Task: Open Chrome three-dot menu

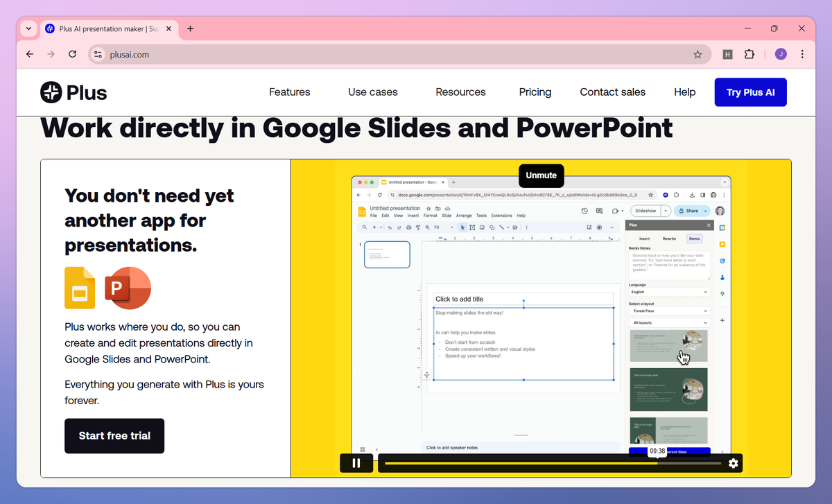Action: click(802, 54)
